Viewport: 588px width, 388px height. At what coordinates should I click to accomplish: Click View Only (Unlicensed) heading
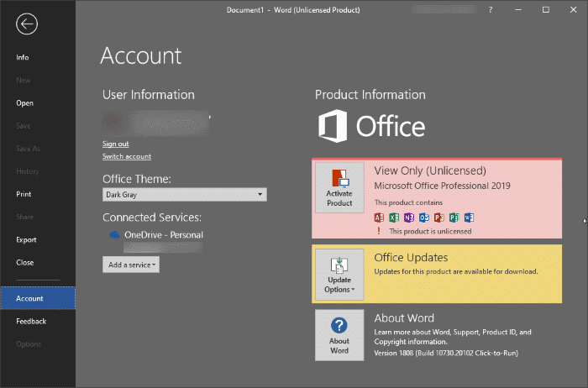[x=430, y=171]
